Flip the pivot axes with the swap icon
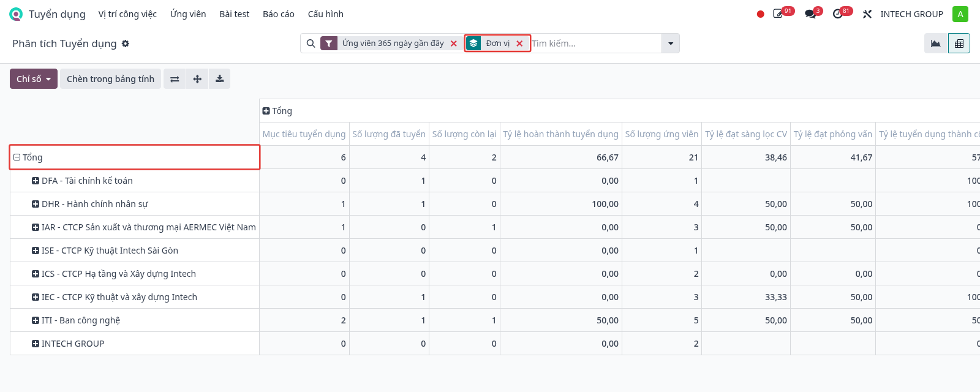This screenshot has width=980, height=392. pos(175,79)
